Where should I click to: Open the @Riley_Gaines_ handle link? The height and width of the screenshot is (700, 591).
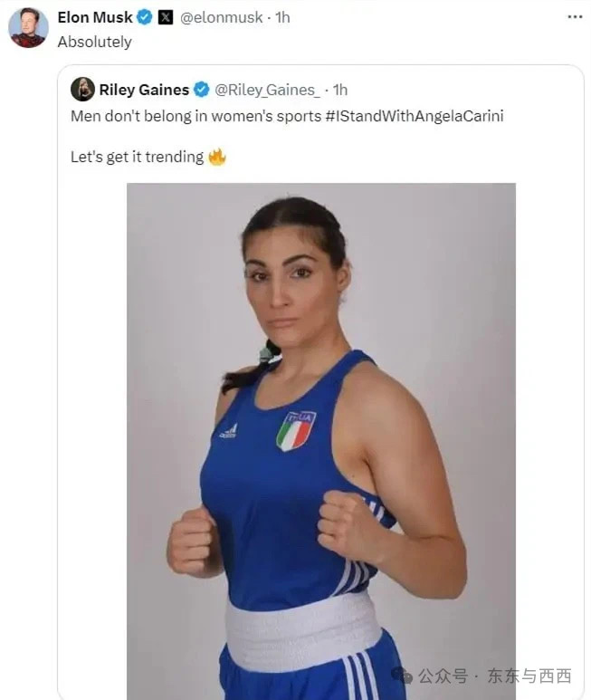[267, 90]
